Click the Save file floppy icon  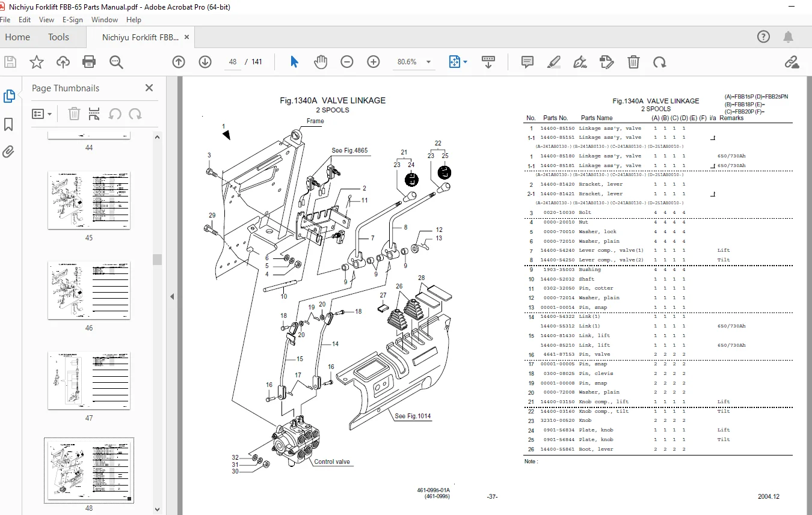click(10, 62)
